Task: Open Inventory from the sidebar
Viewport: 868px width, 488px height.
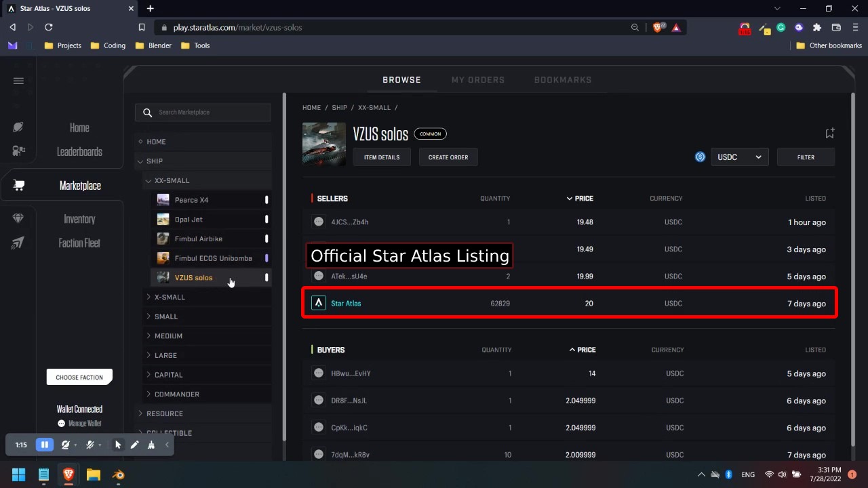Action: (79, 219)
